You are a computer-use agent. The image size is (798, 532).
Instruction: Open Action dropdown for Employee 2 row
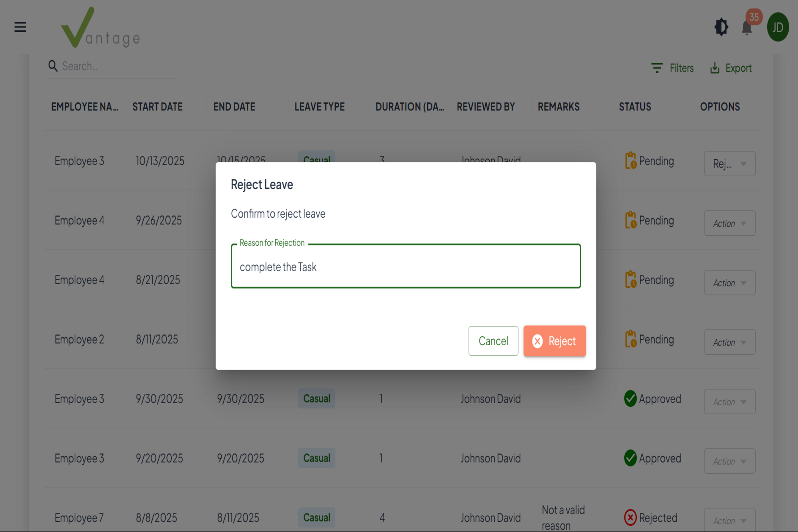(x=729, y=342)
